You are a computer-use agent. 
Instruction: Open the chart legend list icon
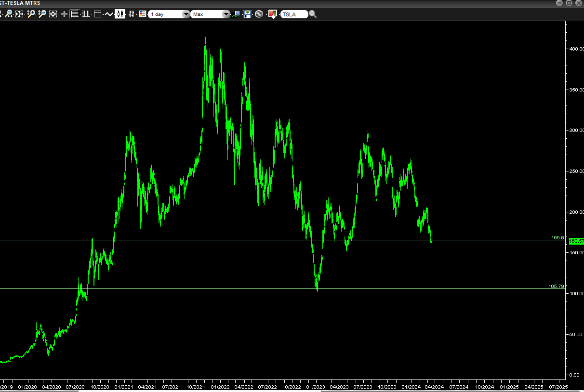coord(143,14)
